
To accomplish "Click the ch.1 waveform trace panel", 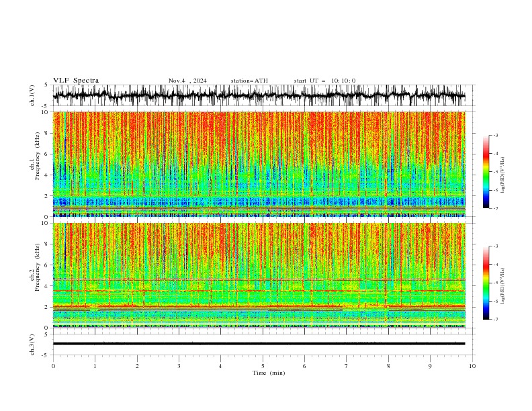I will pos(263,95).
